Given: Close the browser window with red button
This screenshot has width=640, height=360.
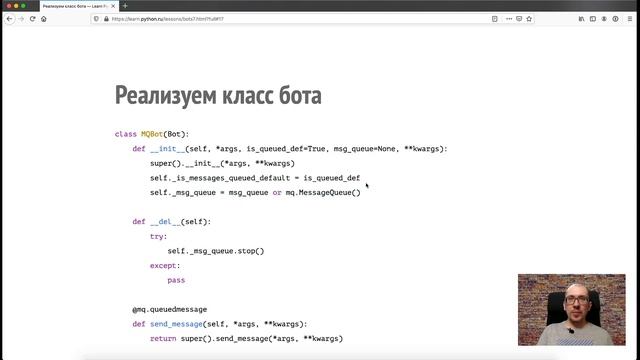Looking at the screenshot, I should tap(9, 6).
